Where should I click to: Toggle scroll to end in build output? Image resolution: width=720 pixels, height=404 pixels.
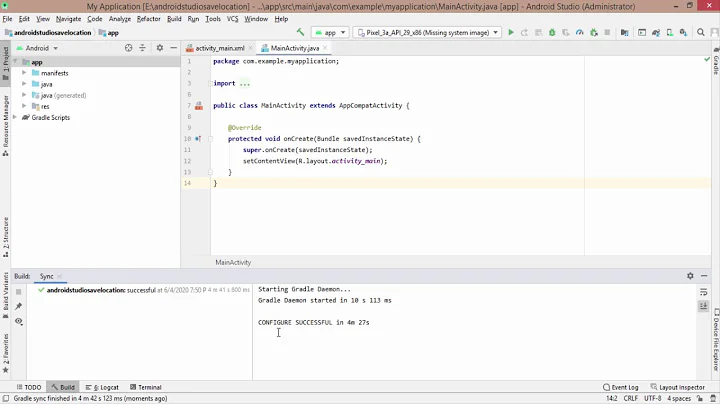703,306
